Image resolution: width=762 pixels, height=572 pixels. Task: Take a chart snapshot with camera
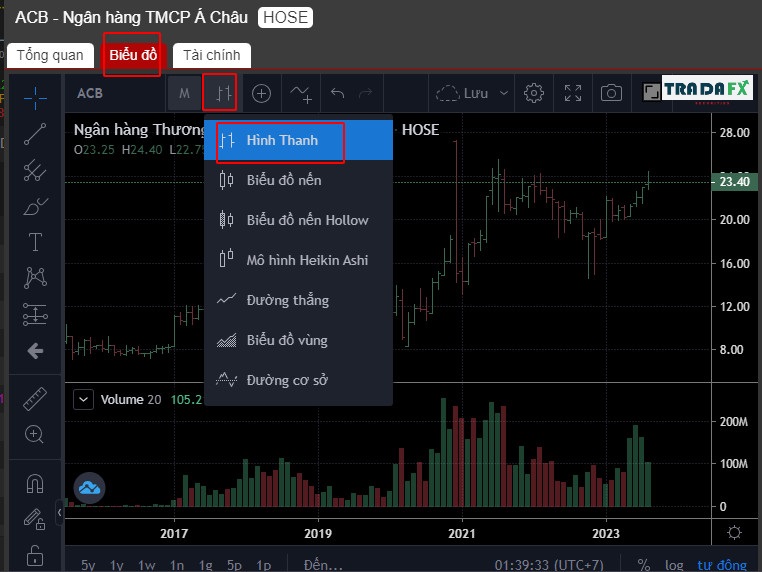coord(611,93)
